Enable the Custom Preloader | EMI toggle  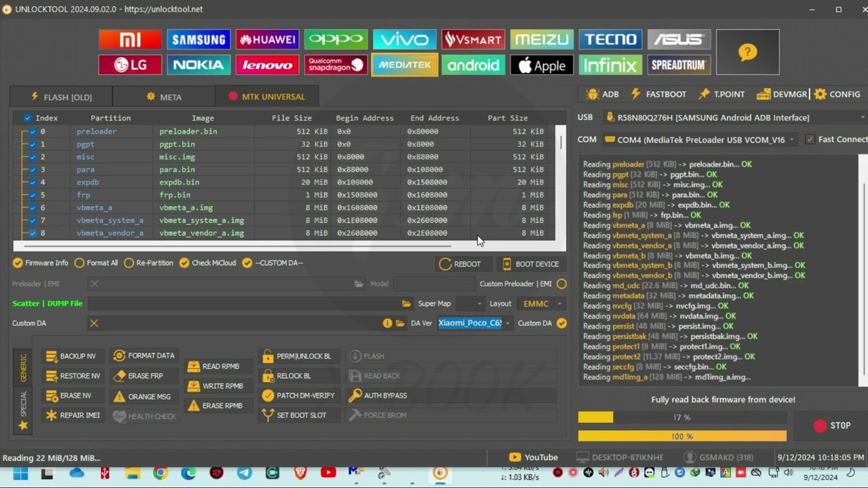(x=561, y=284)
